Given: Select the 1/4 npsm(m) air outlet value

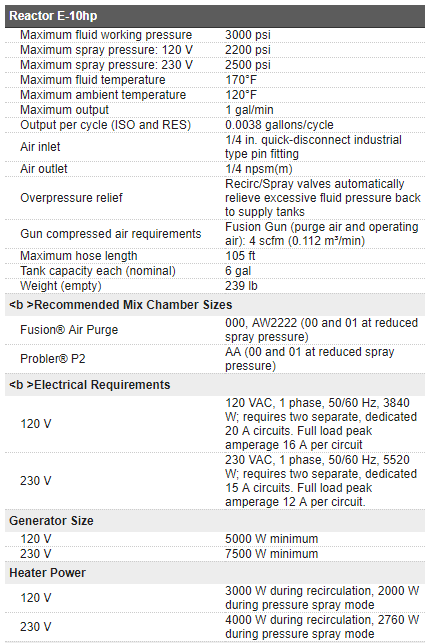Looking at the screenshot, I should (x=259, y=169).
